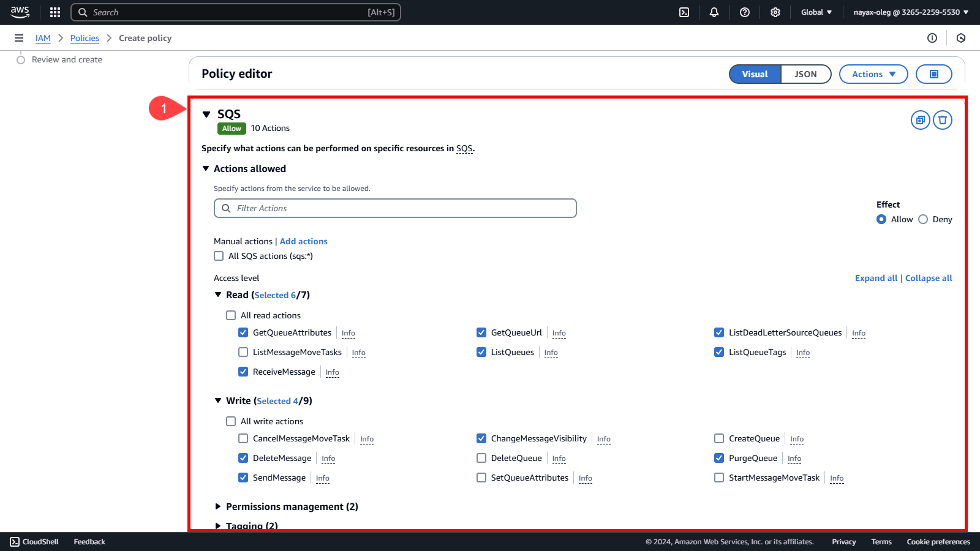Open Info for PurgeQueue
This screenshot has height=551, width=980.
tap(794, 459)
